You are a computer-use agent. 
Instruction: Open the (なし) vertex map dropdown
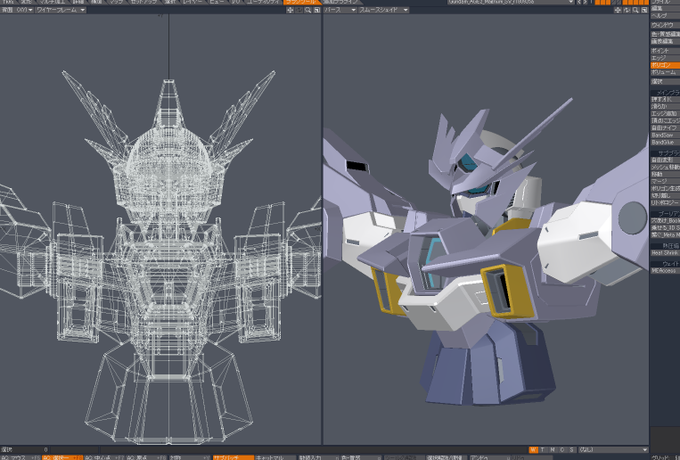point(613,450)
